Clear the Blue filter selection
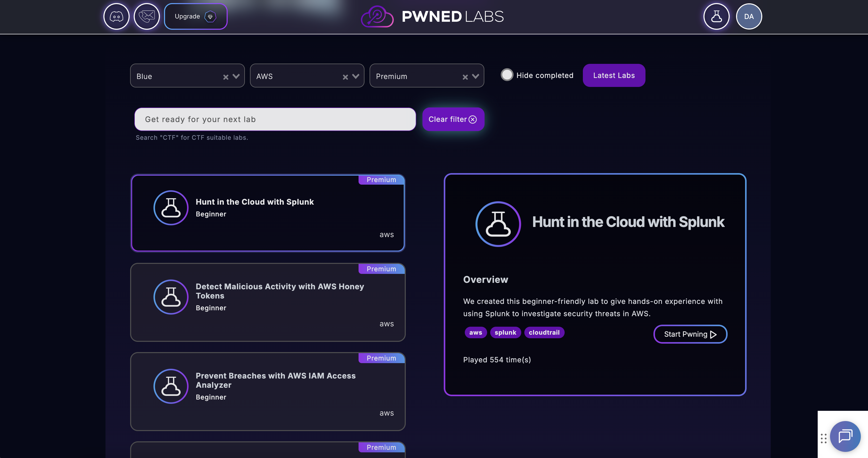The image size is (868, 458). coord(225,77)
